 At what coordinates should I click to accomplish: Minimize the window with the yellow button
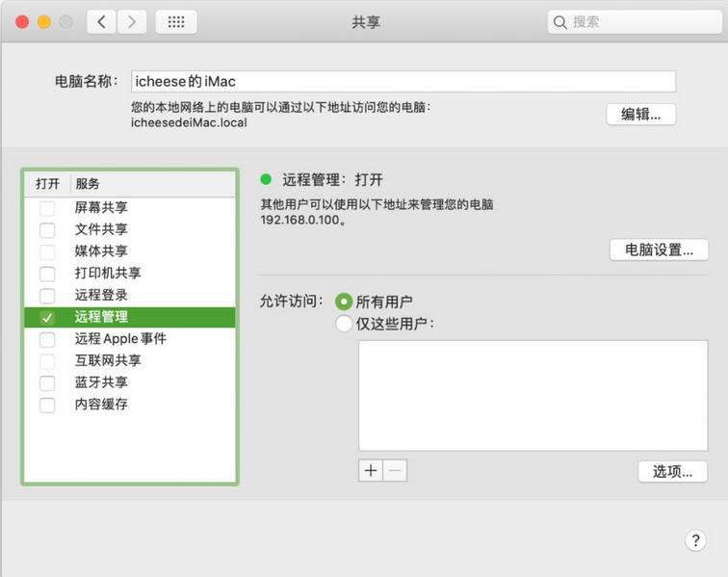(x=44, y=22)
